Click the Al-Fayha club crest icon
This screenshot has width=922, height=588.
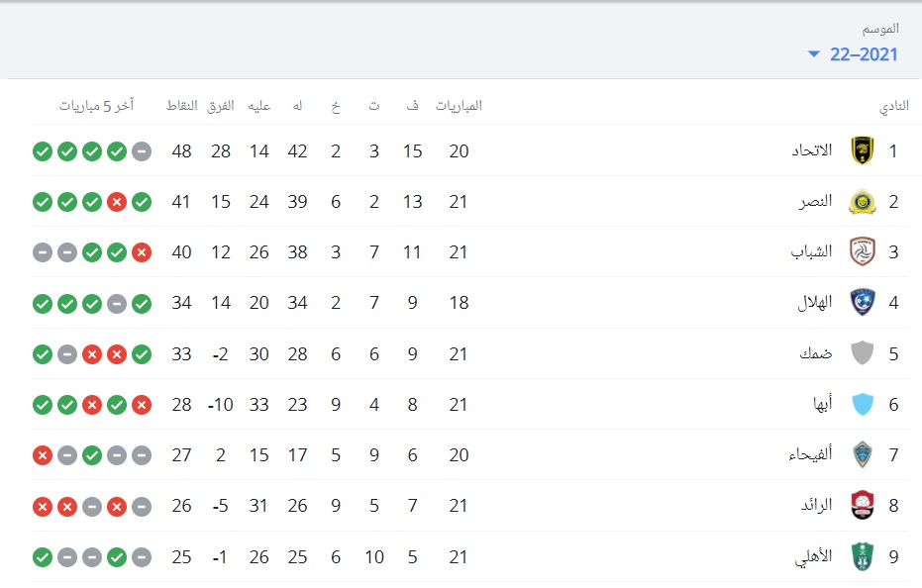click(862, 454)
